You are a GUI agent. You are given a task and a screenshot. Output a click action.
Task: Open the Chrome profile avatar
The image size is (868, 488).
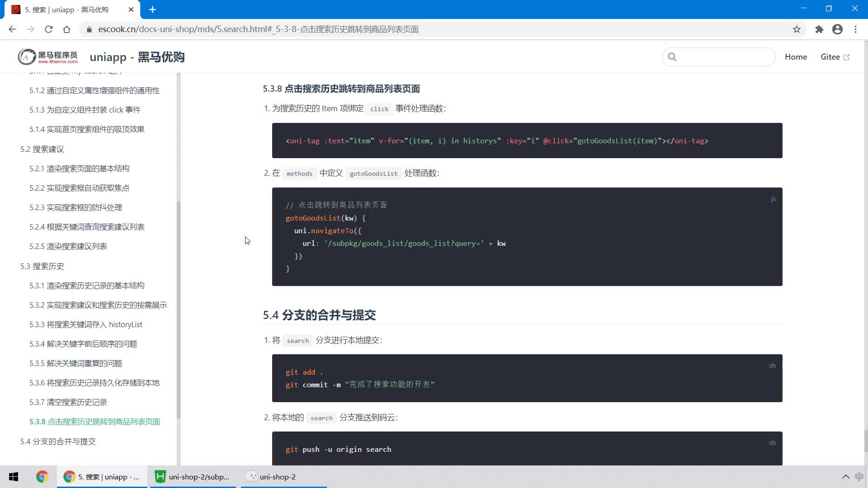(837, 29)
